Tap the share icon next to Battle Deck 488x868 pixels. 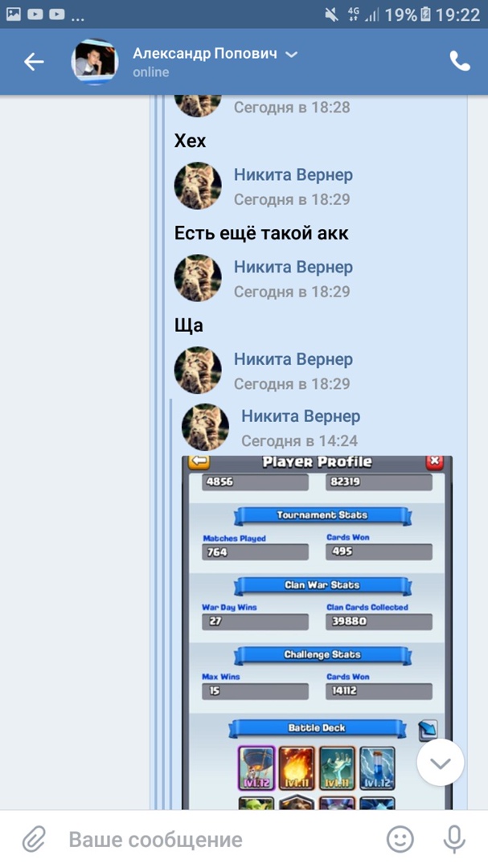point(428,730)
